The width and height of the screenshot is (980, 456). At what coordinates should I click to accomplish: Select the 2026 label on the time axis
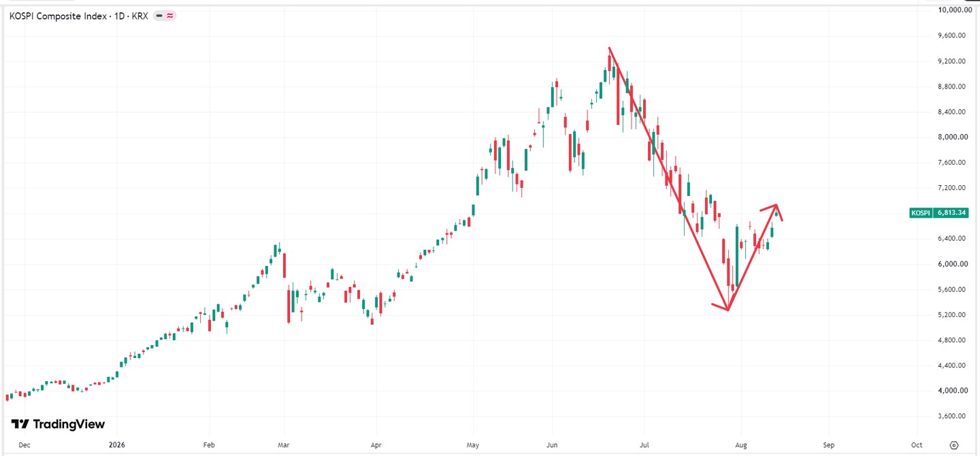pos(117,444)
